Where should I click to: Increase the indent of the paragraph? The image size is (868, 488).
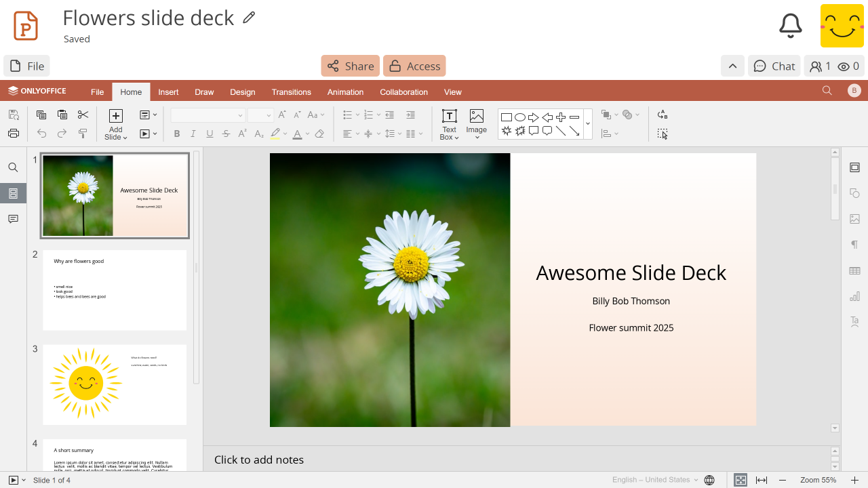[410, 115]
